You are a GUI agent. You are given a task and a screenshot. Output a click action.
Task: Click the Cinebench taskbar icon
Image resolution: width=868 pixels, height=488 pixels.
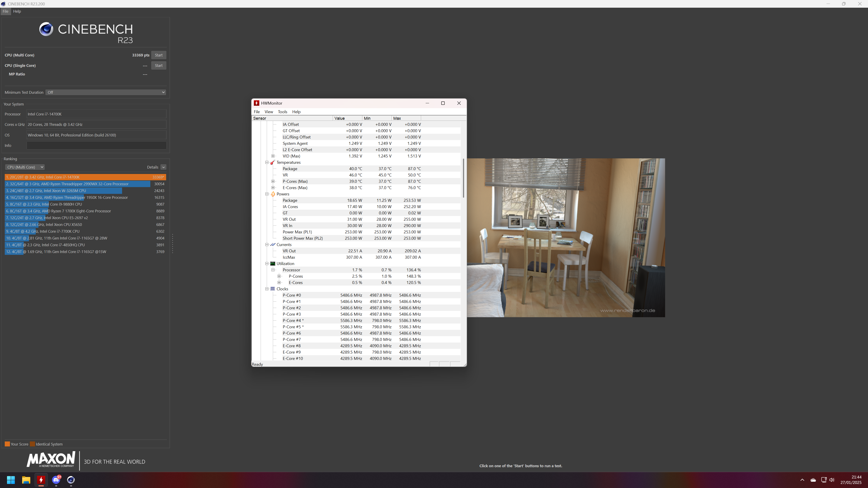(x=71, y=480)
